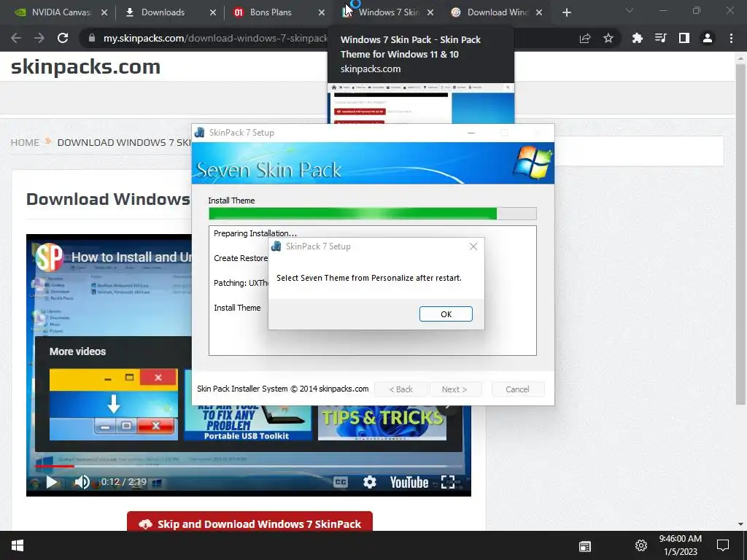This screenshot has height=560, width=747.
Task: Click the video progress bar
Action: (248, 466)
